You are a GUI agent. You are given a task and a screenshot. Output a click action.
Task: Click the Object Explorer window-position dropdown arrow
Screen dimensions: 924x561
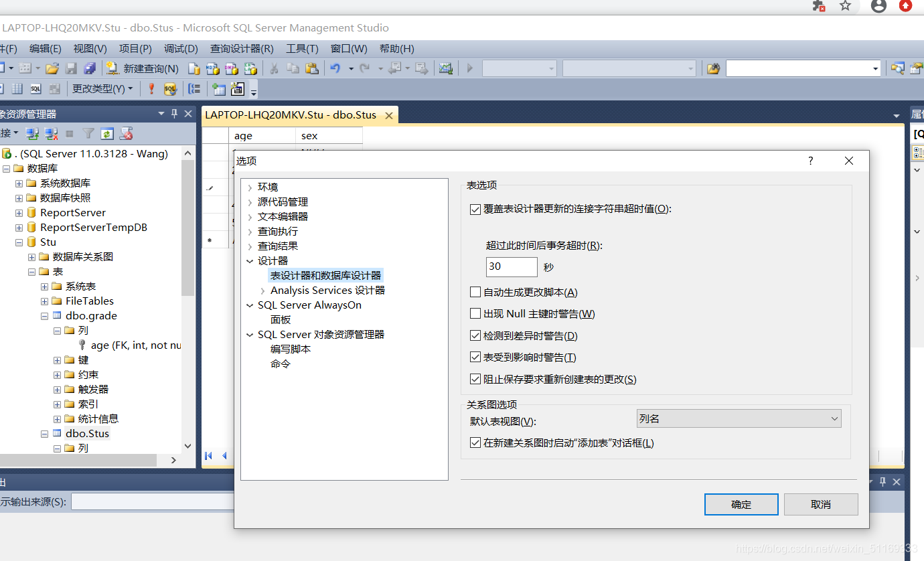(x=161, y=114)
